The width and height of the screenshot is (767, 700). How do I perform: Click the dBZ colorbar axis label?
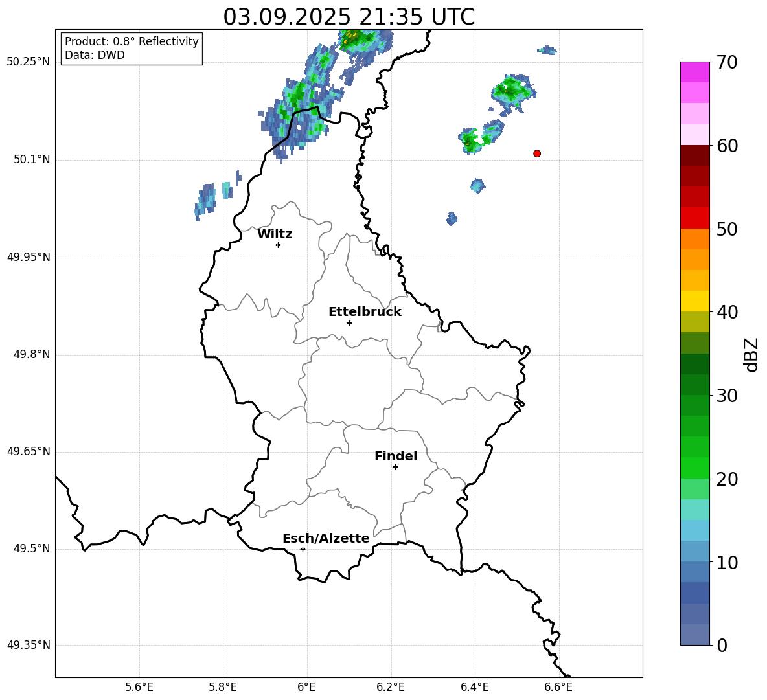point(751,354)
